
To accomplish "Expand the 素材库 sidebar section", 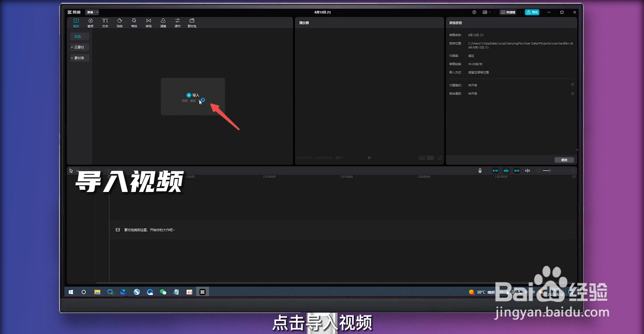I will pos(79,58).
